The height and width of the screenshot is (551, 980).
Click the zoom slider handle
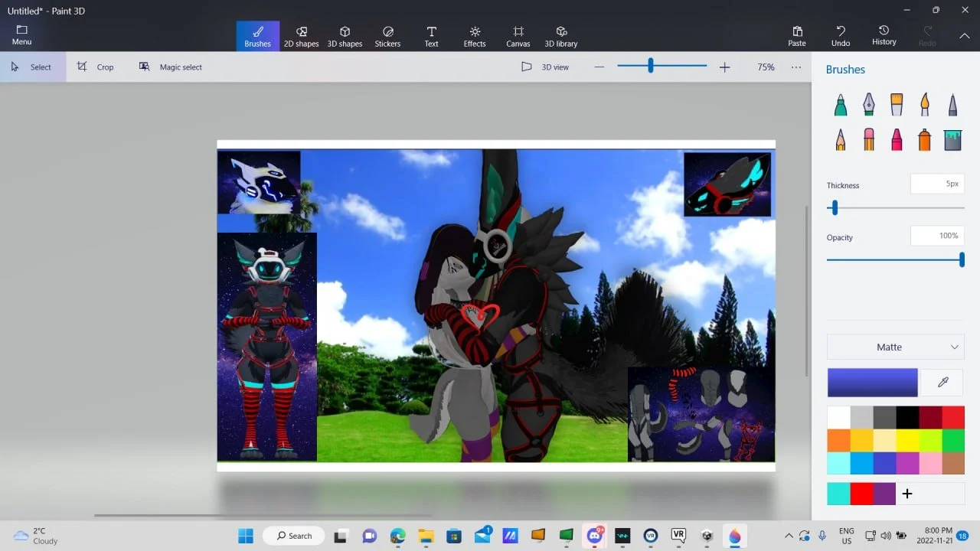pyautogui.click(x=651, y=67)
